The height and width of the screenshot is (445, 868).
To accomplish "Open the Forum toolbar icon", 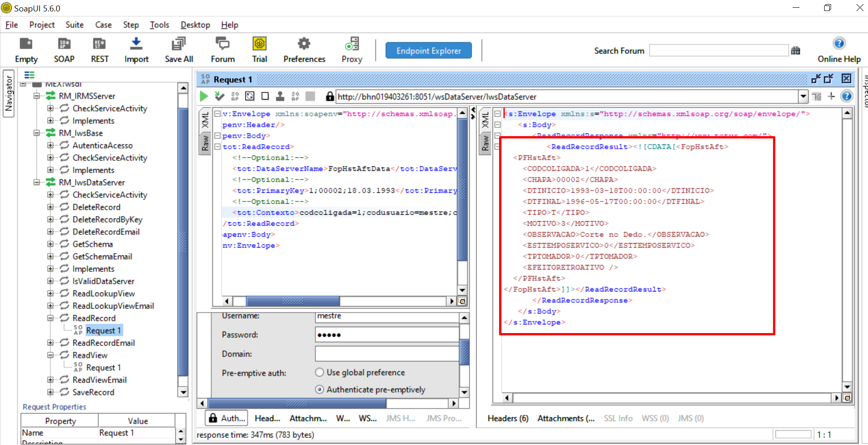I will pyautogui.click(x=222, y=50).
